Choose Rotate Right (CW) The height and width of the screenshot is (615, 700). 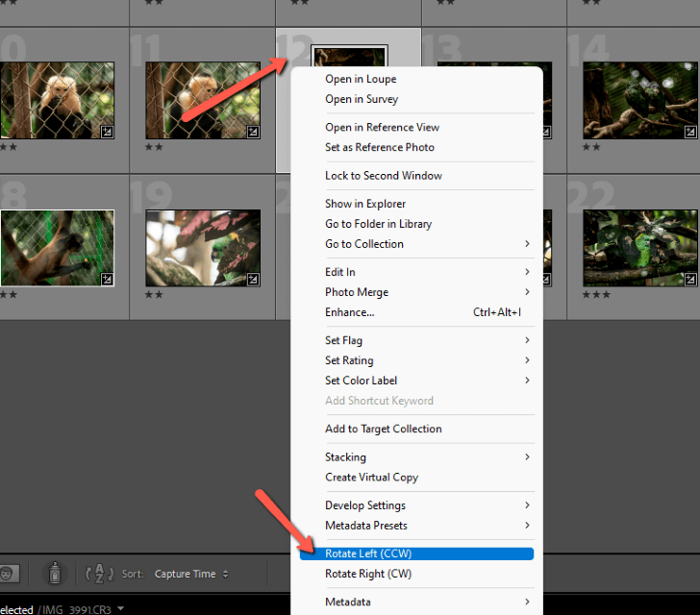coord(416,574)
